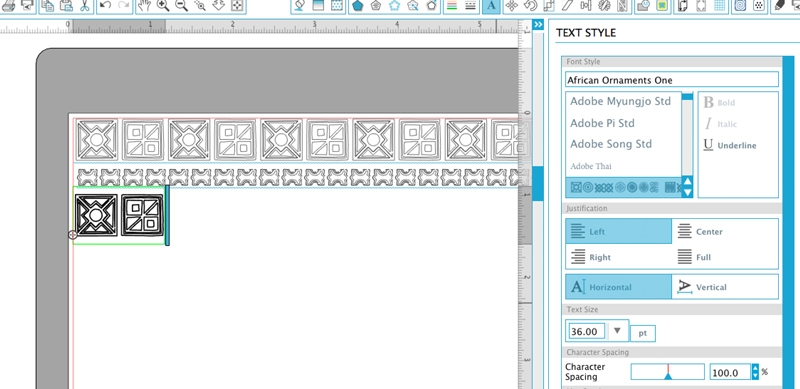
Task: Click the pen-shaped icon at toolbar end
Action: tap(779, 6)
